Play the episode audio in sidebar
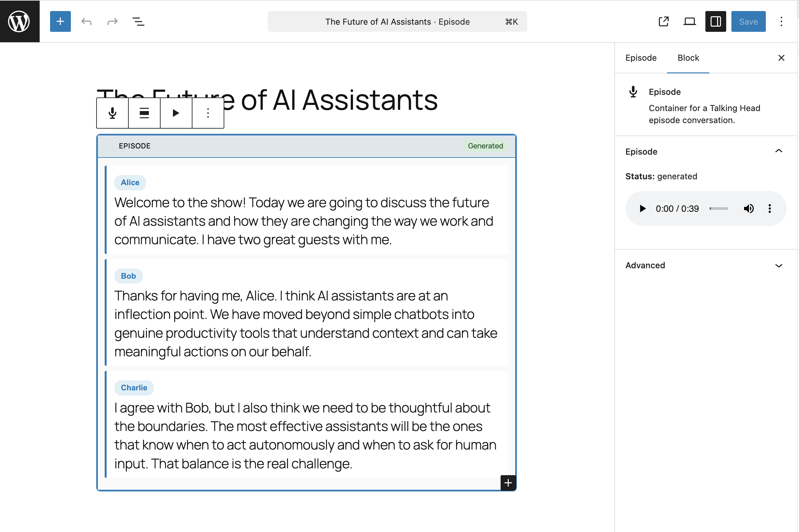The width and height of the screenshot is (799, 532). point(642,208)
